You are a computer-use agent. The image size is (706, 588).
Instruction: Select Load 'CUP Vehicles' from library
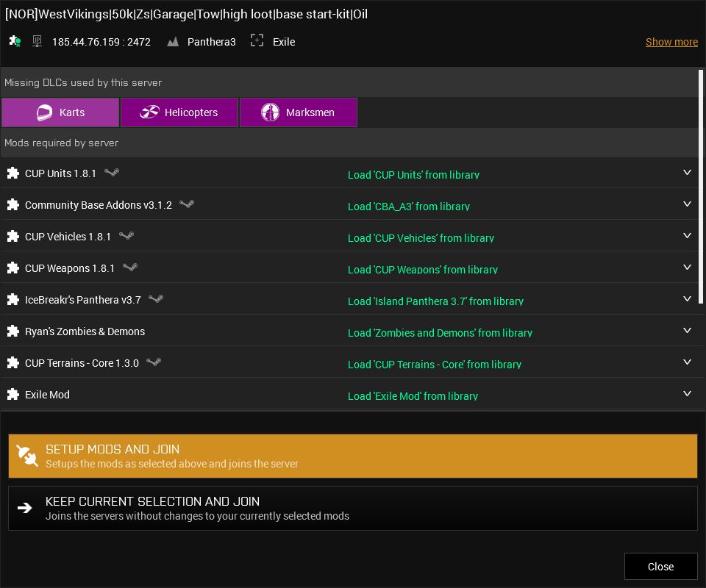[421, 237]
